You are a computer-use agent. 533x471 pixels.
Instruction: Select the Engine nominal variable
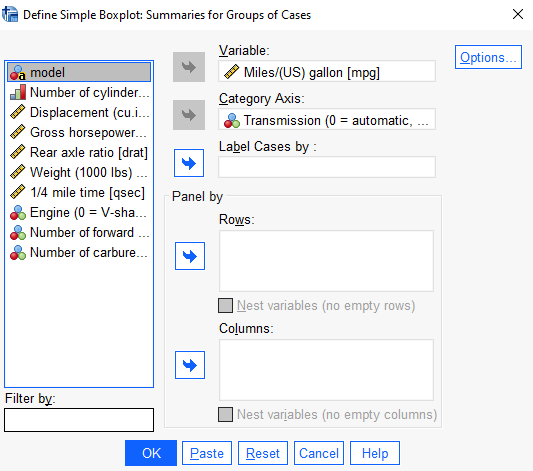pos(79,213)
